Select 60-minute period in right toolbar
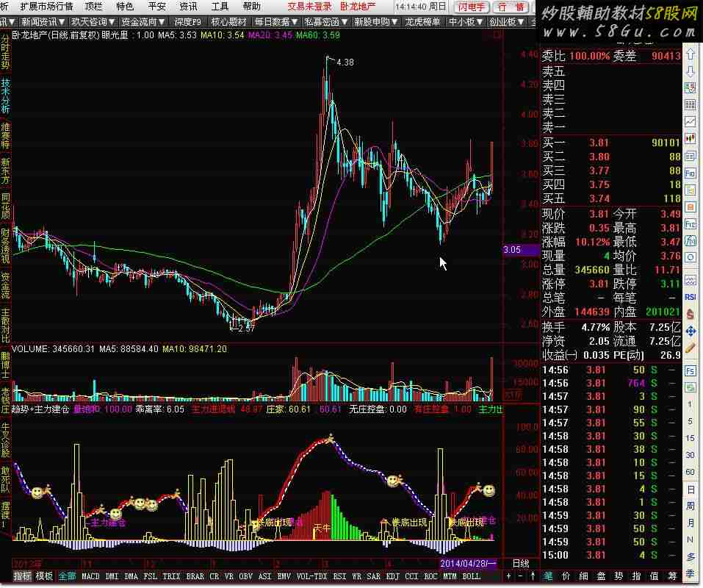Screen dimensions: 703x588 [x=691, y=472]
